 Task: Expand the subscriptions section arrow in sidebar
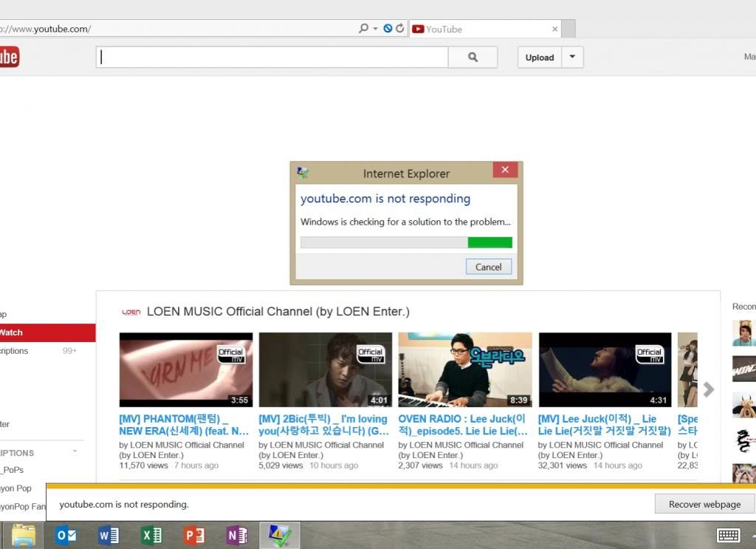tap(75, 452)
